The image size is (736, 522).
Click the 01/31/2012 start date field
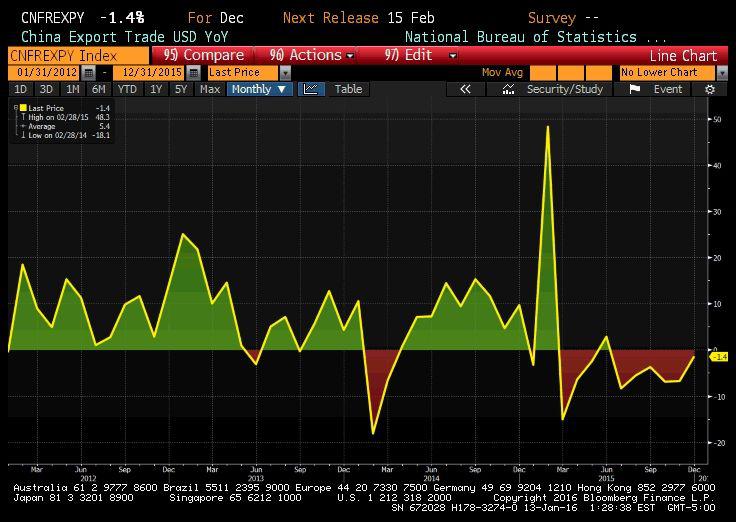(x=44, y=73)
